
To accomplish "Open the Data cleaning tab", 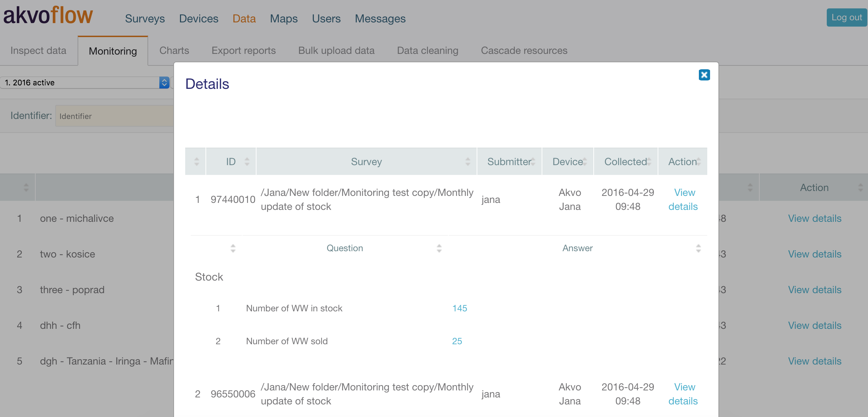I will point(427,51).
